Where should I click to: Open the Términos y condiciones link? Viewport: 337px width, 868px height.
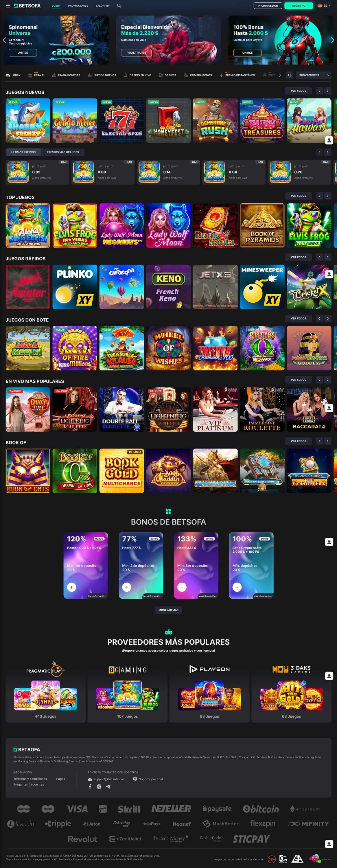pos(30,779)
